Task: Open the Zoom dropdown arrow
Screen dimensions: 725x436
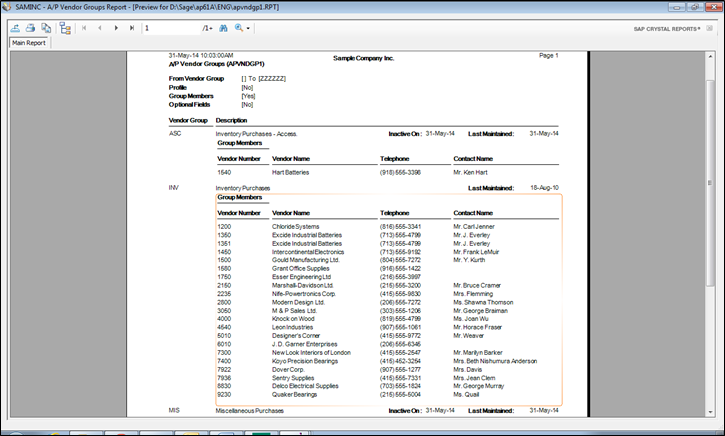Action: (248, 29)
